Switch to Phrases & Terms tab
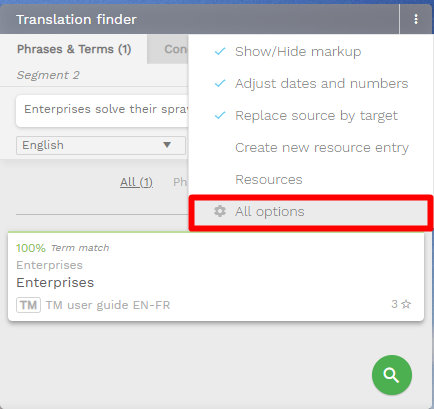 coord(74,49)
